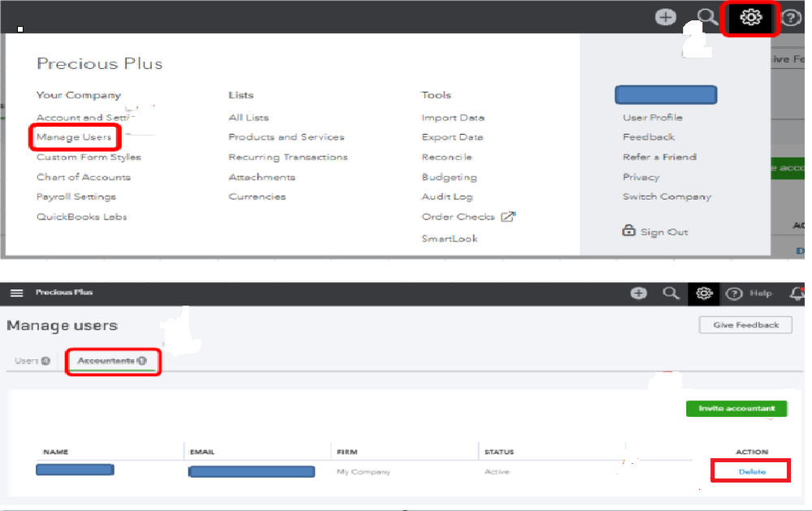Screen dimensions: 812x511
Task: Click Precious Plus company name in lower bar
Action: tap(63, 292)
